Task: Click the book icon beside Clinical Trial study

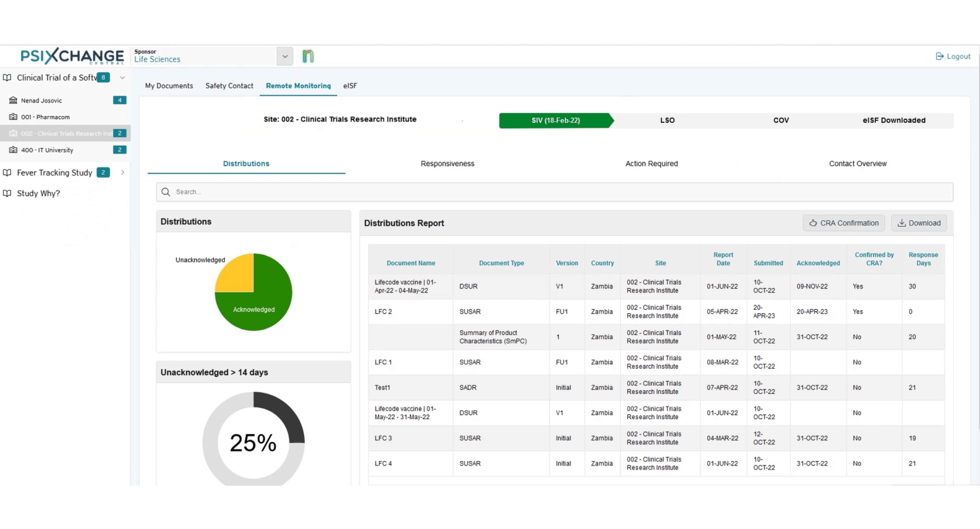Action: click(x=7, y=78)
